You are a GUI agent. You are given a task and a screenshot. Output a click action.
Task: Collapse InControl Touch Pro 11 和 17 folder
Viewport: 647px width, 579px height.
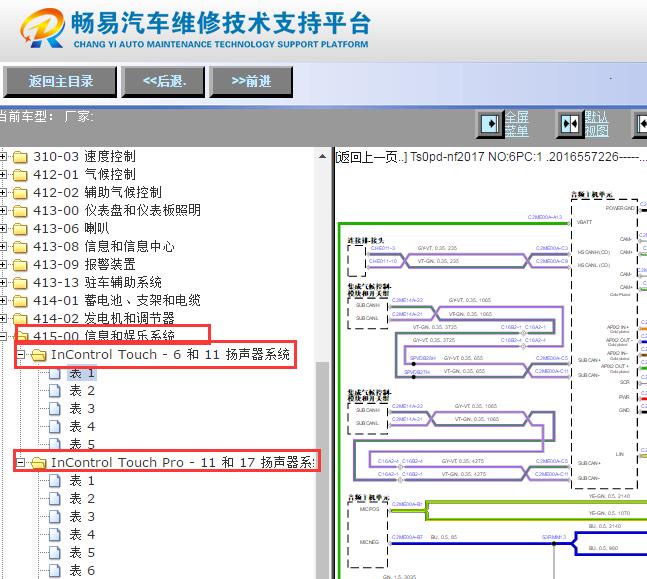tap(21, 463)
